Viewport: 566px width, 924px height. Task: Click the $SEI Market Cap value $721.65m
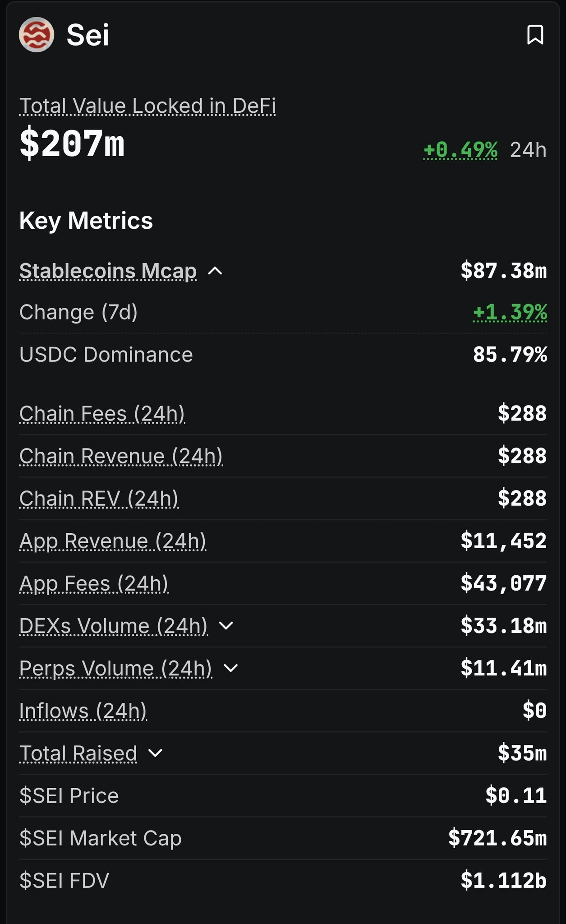(497, 838)
